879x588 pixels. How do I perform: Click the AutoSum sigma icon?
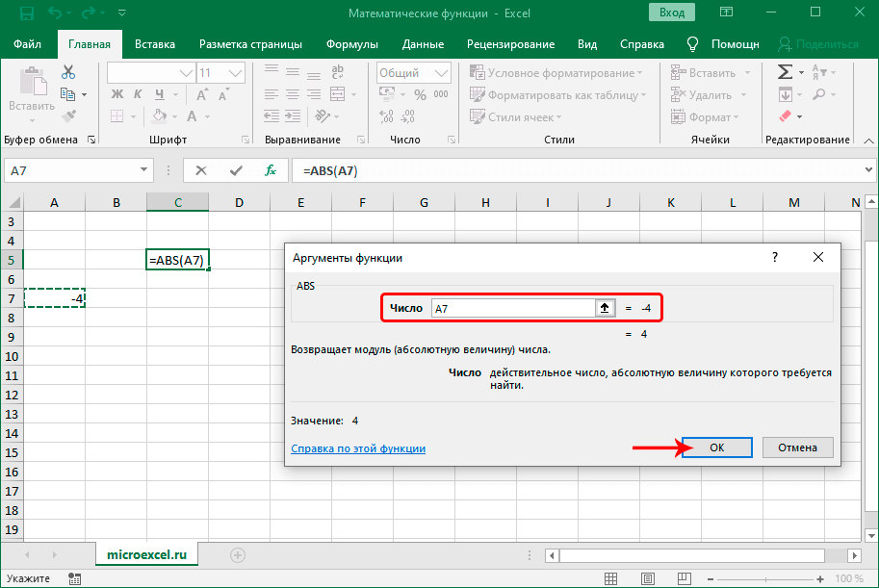[x=785, y=72]
